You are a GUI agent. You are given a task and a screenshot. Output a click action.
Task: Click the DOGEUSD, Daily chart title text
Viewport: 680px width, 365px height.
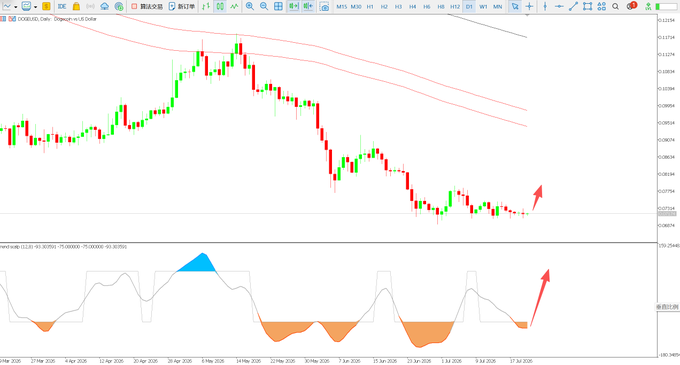57,19
